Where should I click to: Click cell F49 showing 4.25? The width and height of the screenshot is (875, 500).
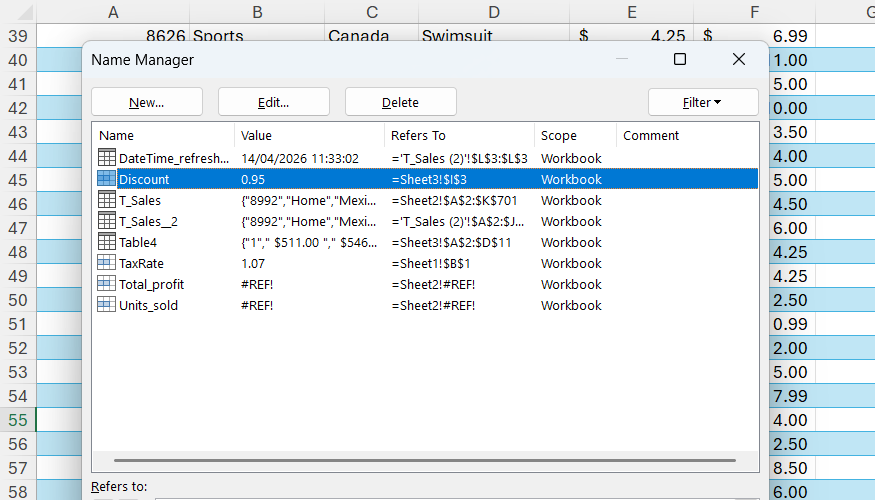pos(791,276)
